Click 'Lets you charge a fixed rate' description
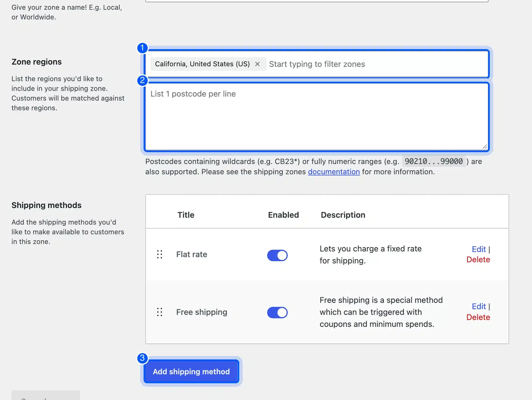 pos(370,254)
